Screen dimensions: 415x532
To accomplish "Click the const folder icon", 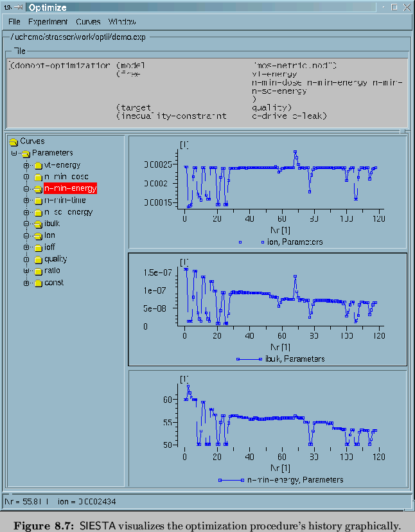I will (x=38, y=283).
